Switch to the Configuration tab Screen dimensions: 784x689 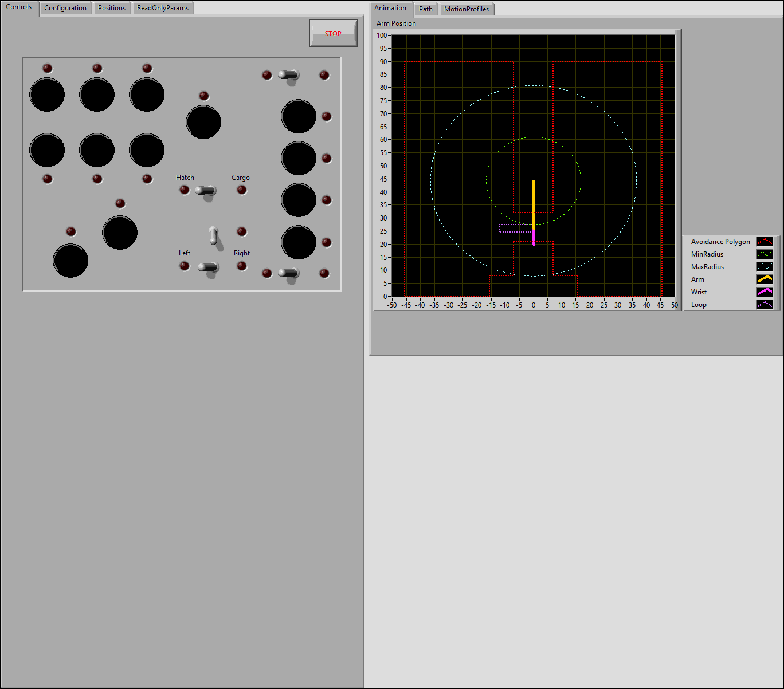pos(65,9)
